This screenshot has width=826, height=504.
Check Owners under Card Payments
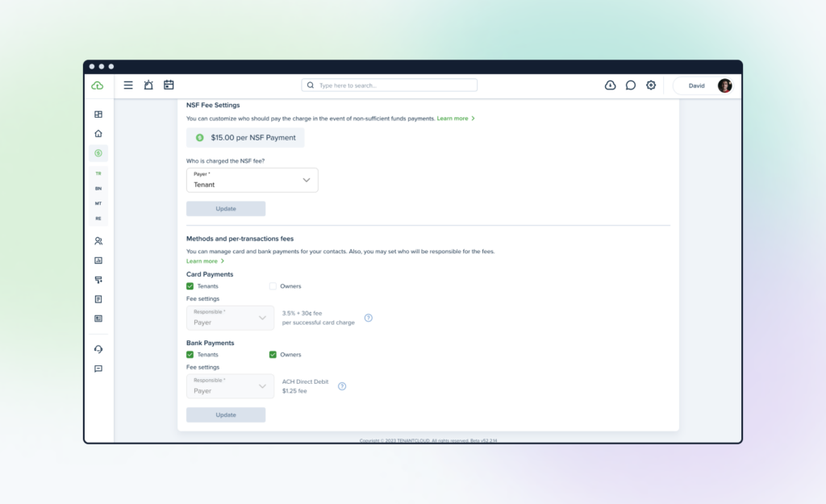tap(273, 286)
